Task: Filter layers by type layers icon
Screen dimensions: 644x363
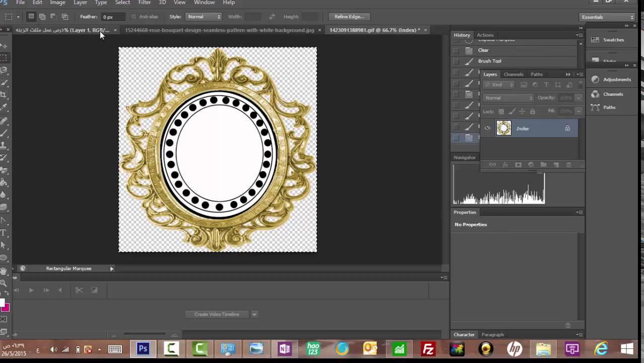Action: 546,85
